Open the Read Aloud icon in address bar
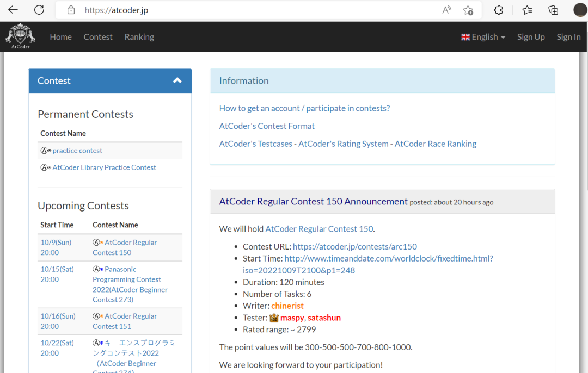 (446, 10)
